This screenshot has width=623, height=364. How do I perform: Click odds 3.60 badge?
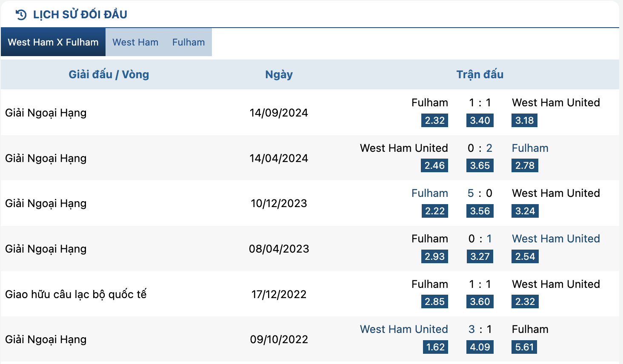(480, 301)
